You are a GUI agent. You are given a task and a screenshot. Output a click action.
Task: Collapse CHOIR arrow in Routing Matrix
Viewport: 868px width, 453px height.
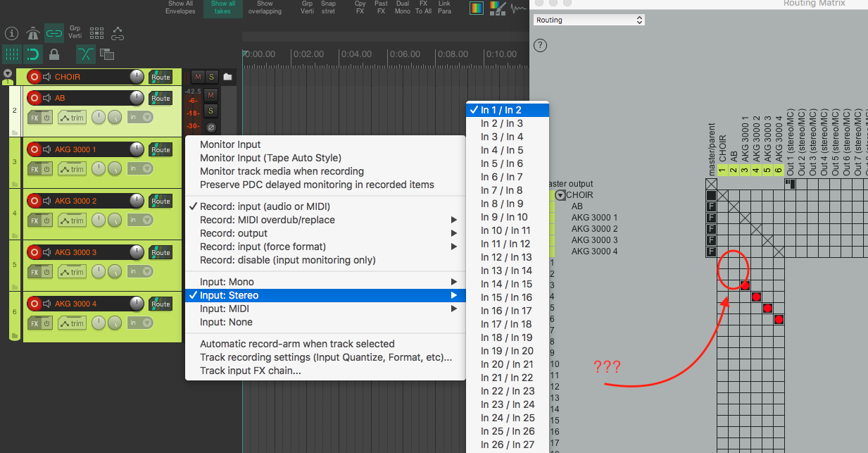(560, 195)
